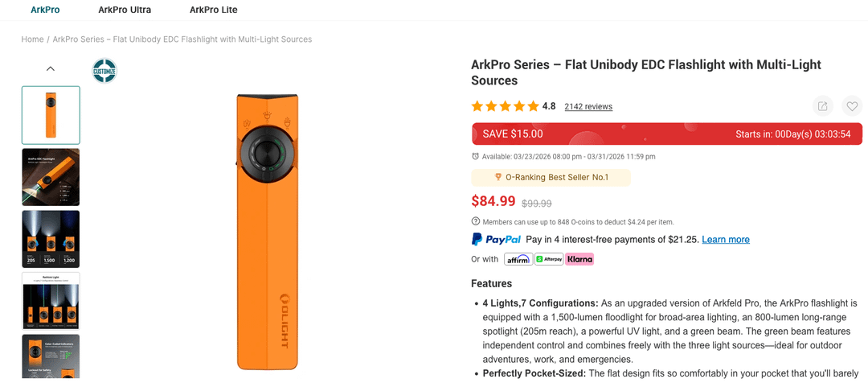Go to Home via breadcrumb
The height and width of the screenshot is (383, 868).
[x=32, y=39]
